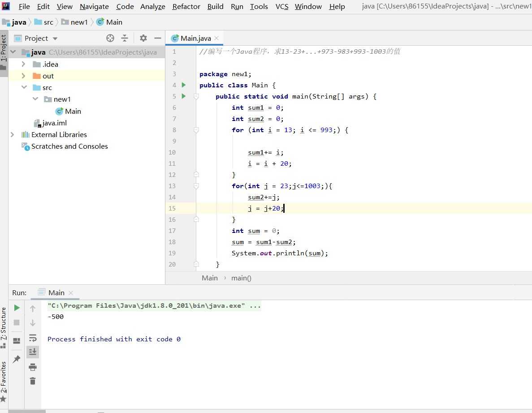Open the Run menu

click(x=237, y=6)
